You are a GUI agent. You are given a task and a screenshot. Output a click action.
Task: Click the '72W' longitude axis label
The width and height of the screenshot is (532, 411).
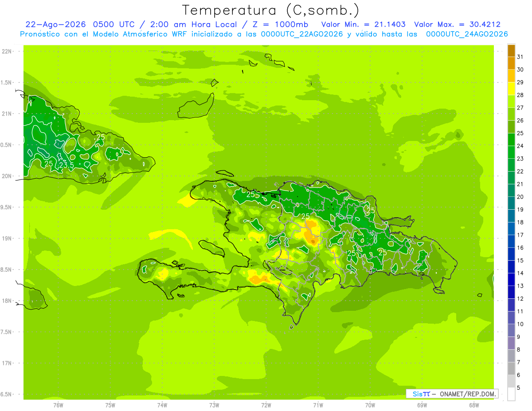[266, 405]
